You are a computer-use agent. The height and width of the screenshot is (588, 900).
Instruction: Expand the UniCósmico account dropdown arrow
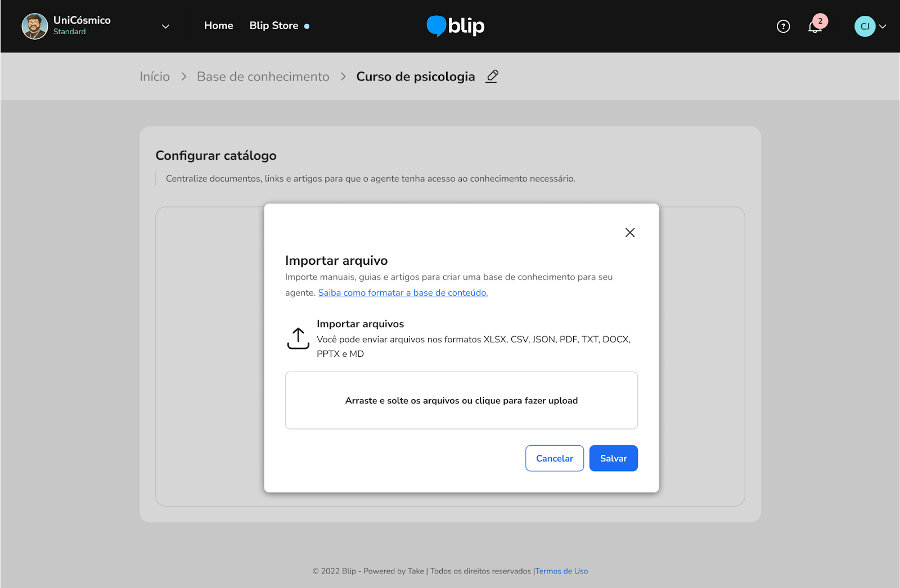coord(165,26)
